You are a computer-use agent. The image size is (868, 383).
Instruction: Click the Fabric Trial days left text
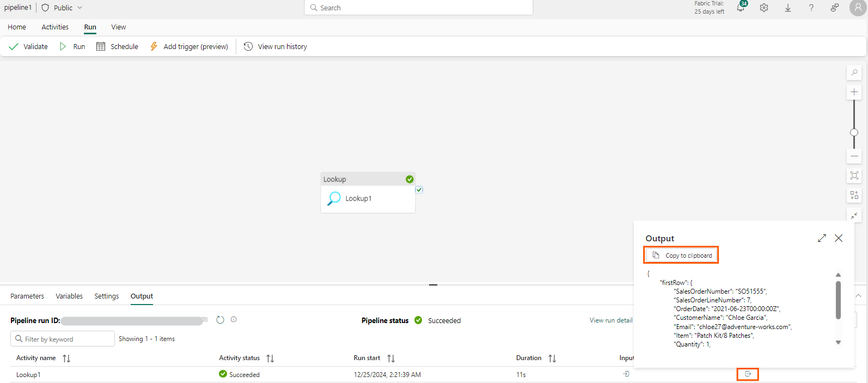(x=709, y=8)
